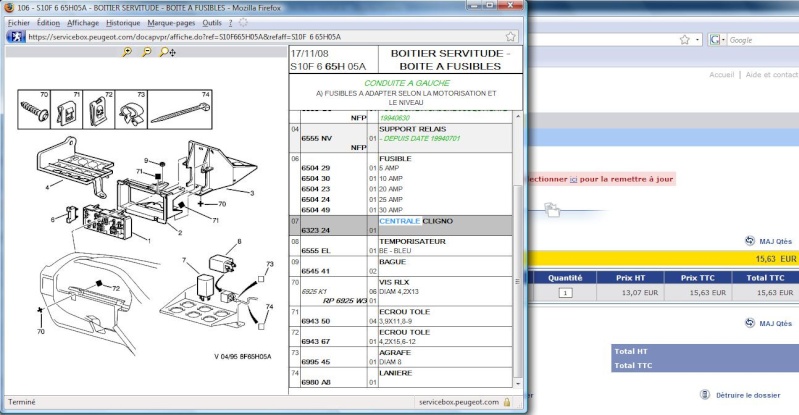Select replacement reference RP 6925 W3
The image size is (799, 415).
(345, 301)
